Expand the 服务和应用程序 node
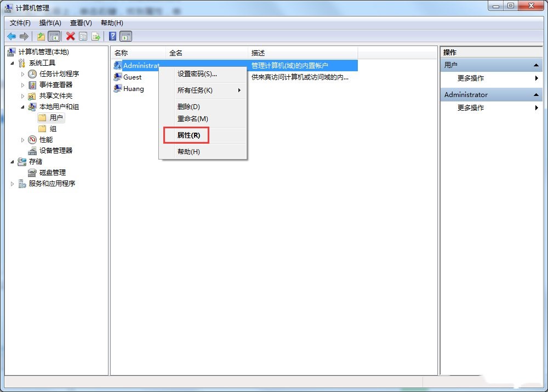The width and height of the screenshot is (548, 392). pos(12,184)
